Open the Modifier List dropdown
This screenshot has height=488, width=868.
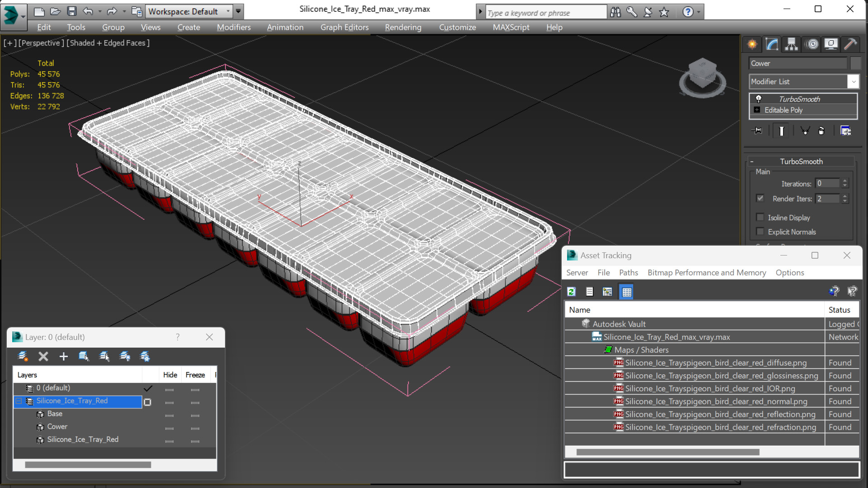(853, 82)
